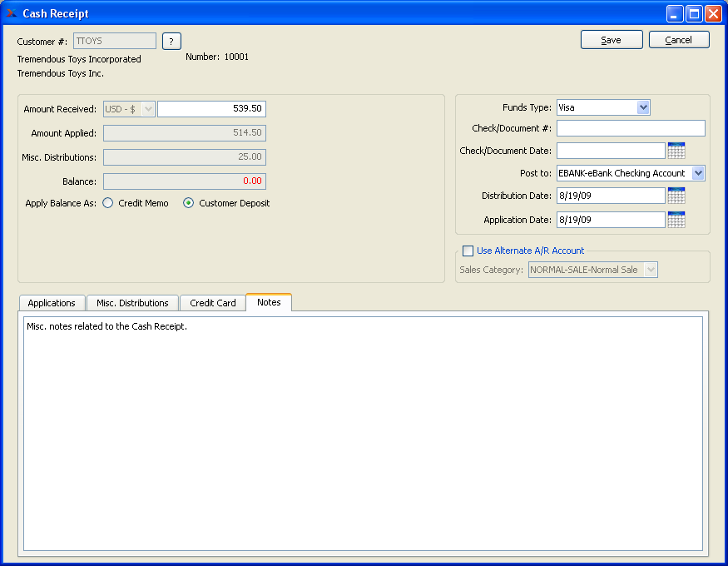This screenshot has width=728, height=566.
Task: Minimize the Cash Receipt window
Action: [x=675, y=14]
